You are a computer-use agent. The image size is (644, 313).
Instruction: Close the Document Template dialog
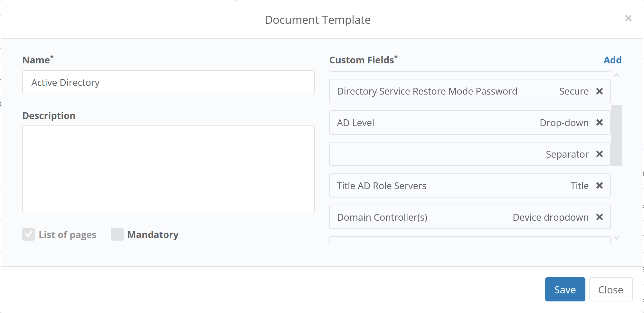coord(628,18)
